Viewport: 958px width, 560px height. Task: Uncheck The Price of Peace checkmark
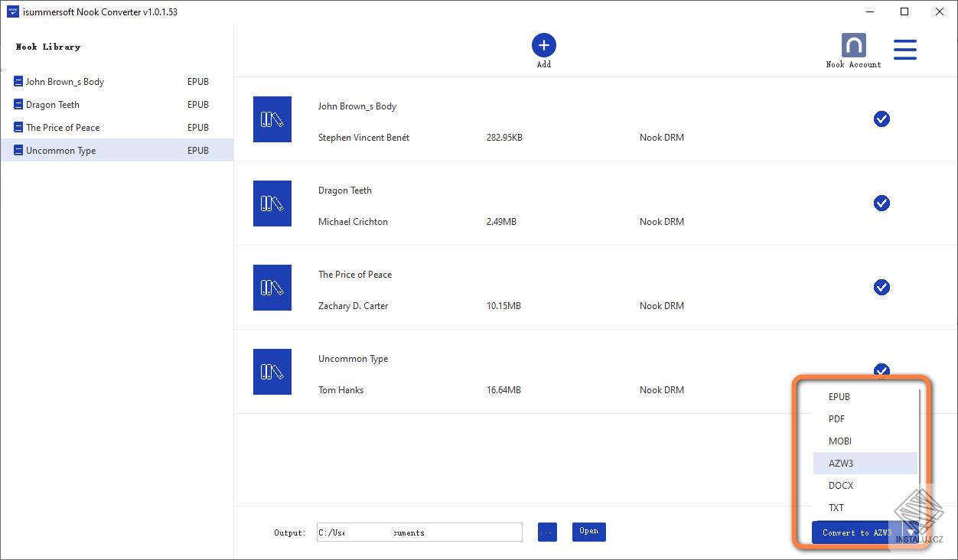point(881,287)
